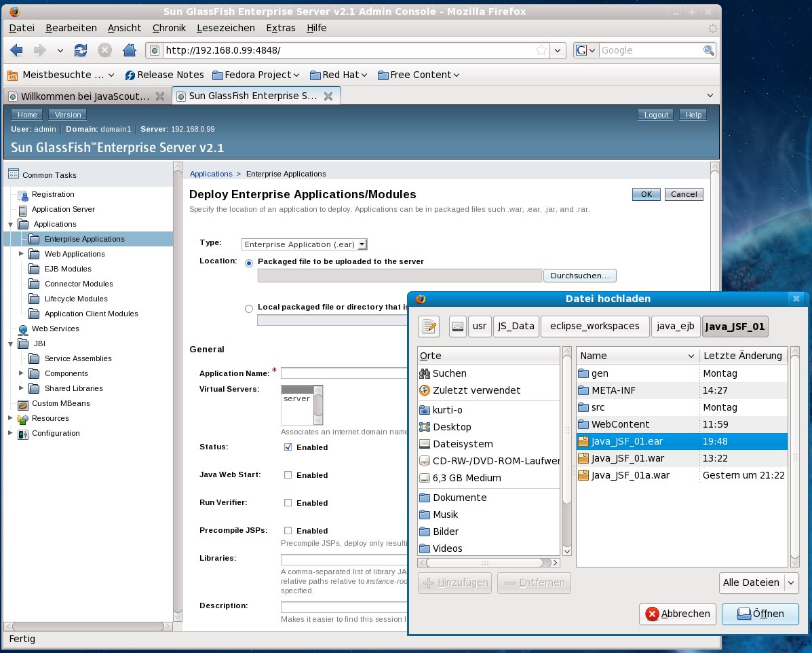Open the Type dropdown for Enterprise Application
The width and height of the screenshot is (812, 653).
coord(305,244)
